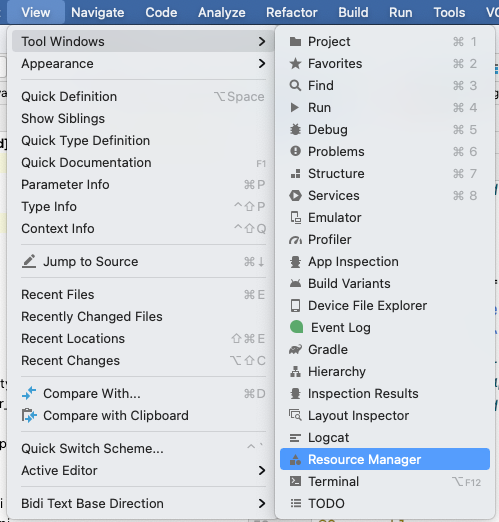Click the Build Variants android icon
Screen dimensions: 499x522
(x=295, y=283)
